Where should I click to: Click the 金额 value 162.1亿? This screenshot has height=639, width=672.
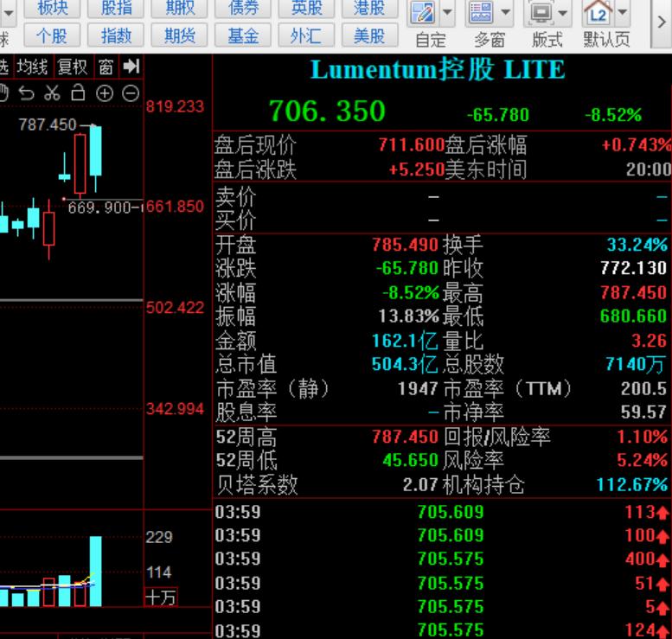(x=405, y=342)
